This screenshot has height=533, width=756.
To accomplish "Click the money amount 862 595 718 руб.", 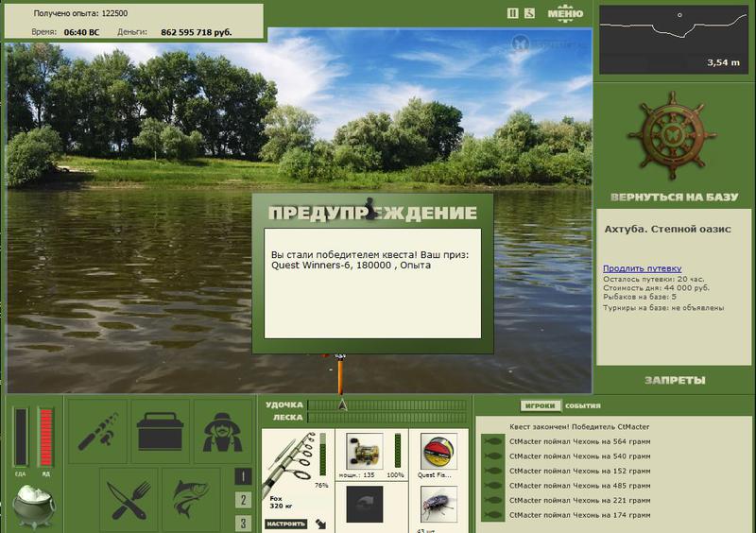I will click(x=197, y=32).
